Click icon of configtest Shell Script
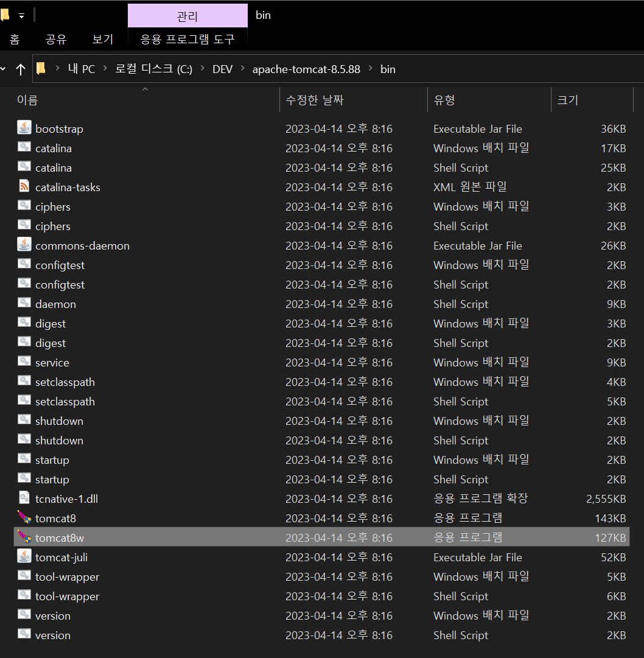 [24, 283]
